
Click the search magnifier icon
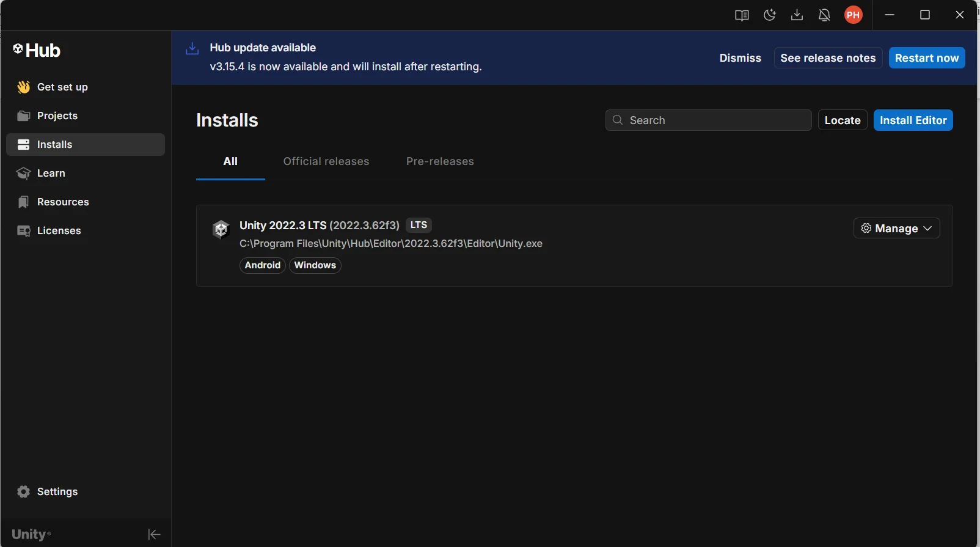coord(618,120)
